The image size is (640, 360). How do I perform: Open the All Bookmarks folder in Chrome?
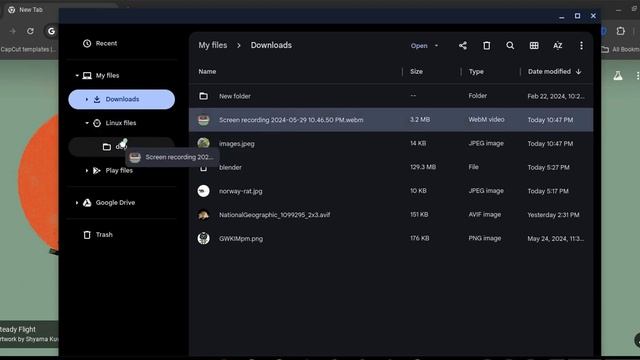tap(621, 49)
